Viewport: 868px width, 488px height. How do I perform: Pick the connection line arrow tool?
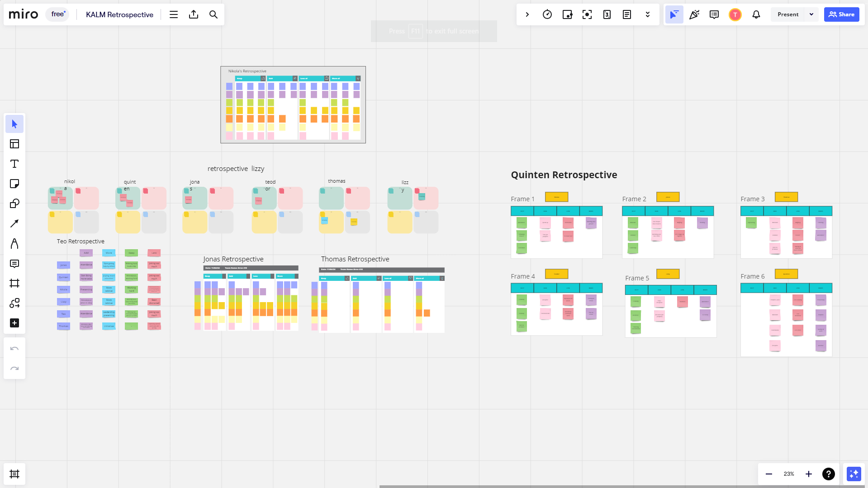point(14,223)
